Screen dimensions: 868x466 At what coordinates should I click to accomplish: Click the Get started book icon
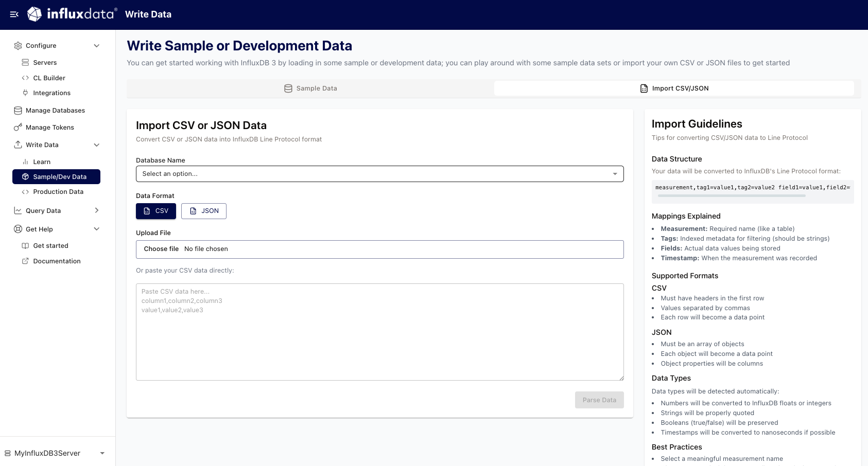pos(25,246)
